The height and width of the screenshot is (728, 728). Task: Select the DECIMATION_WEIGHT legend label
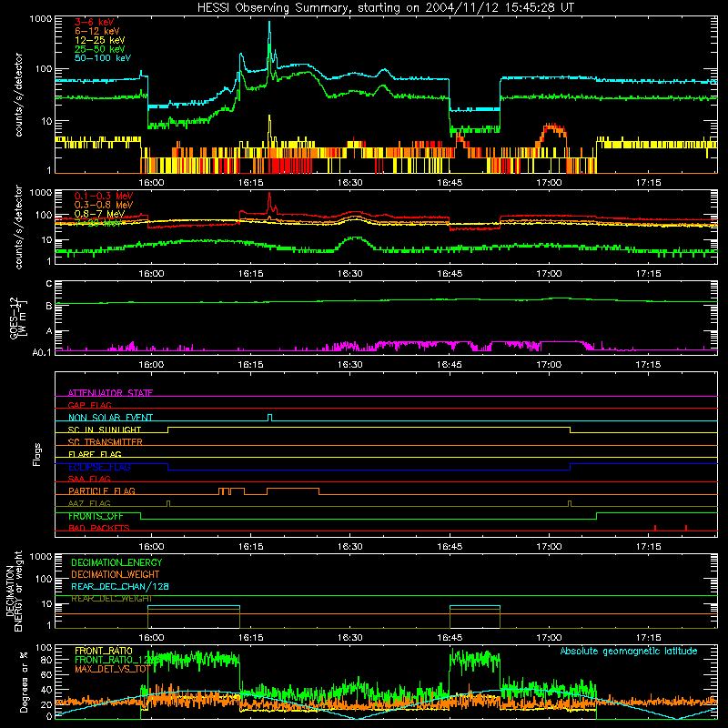[x=116, y=574]
